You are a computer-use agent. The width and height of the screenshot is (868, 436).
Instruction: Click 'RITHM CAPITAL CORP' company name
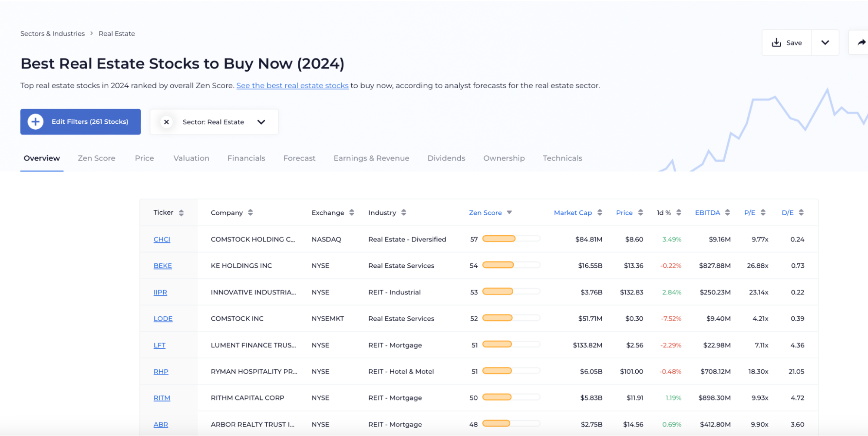point(248,398)
